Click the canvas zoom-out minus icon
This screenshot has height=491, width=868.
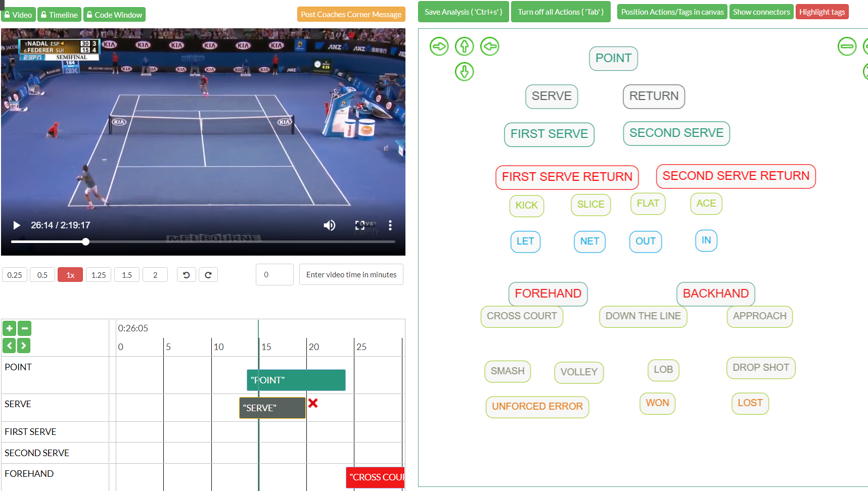[x=847, y=46]
